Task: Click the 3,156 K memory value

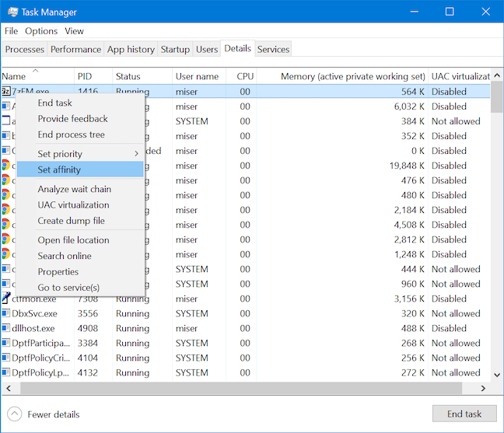Action: [x=409, y=299]
